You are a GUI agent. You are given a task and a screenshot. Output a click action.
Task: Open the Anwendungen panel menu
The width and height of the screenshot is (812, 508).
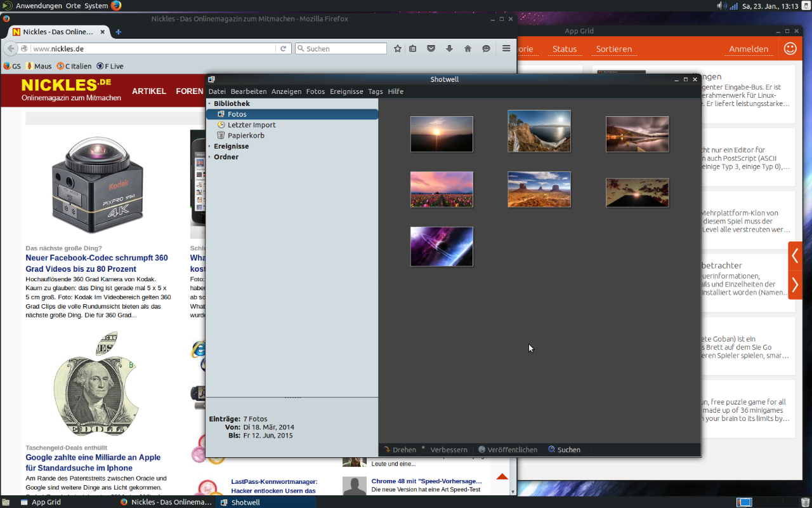click(x=39, y=6)
